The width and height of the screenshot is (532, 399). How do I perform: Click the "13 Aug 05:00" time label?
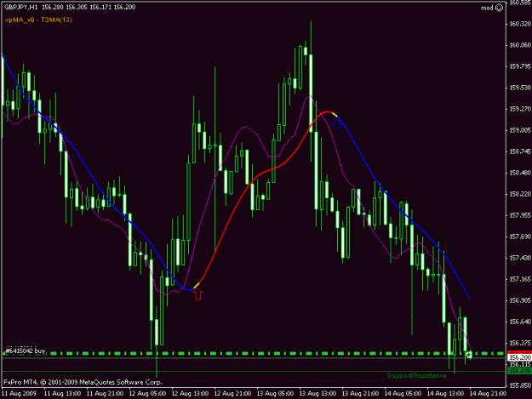click(275, 394)
